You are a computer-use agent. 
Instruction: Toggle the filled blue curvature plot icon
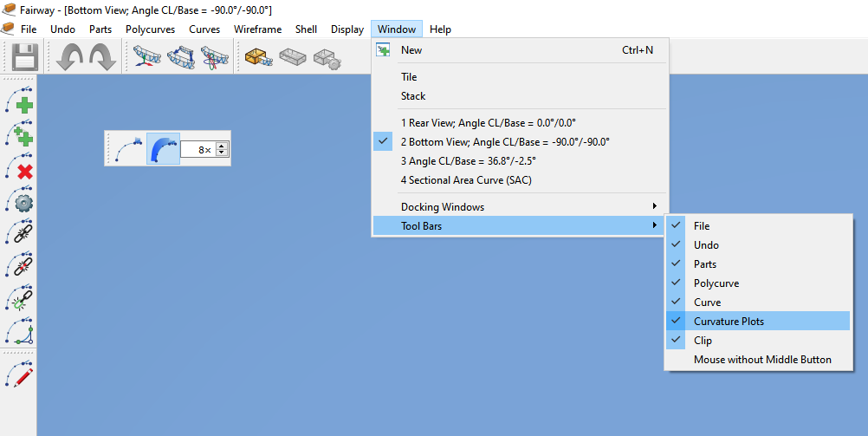point(164,148)
